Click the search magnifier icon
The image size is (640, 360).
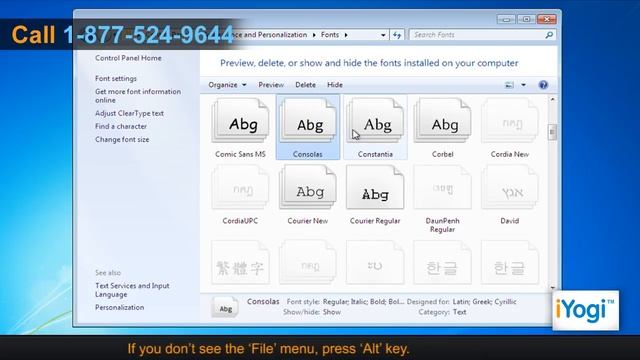pos(549,35)
